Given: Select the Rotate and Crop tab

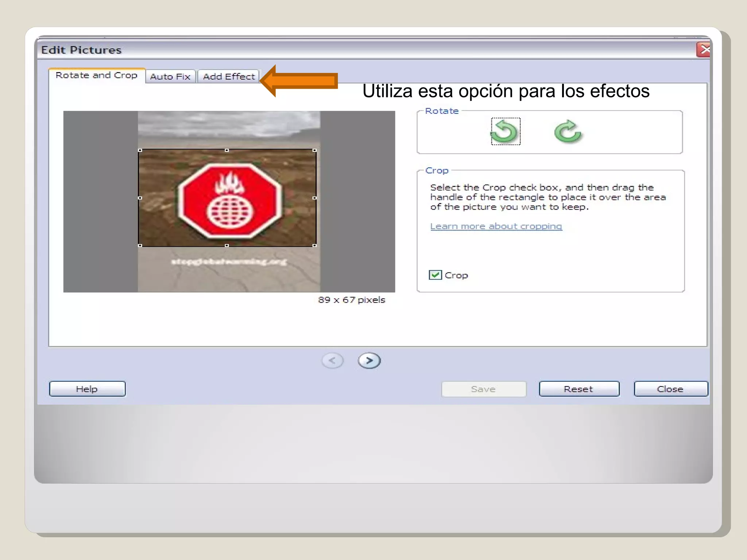Looking at the screenshot, I should (97, 75).
